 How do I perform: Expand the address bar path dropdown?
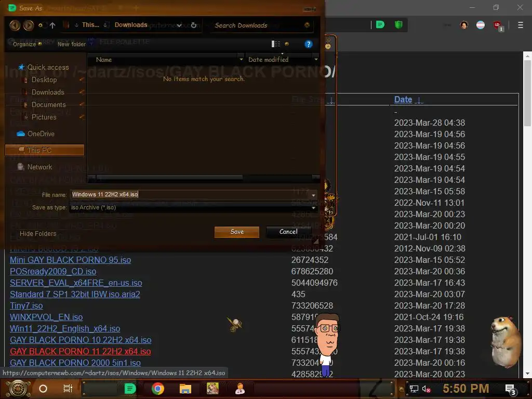[x=179, y=25]
